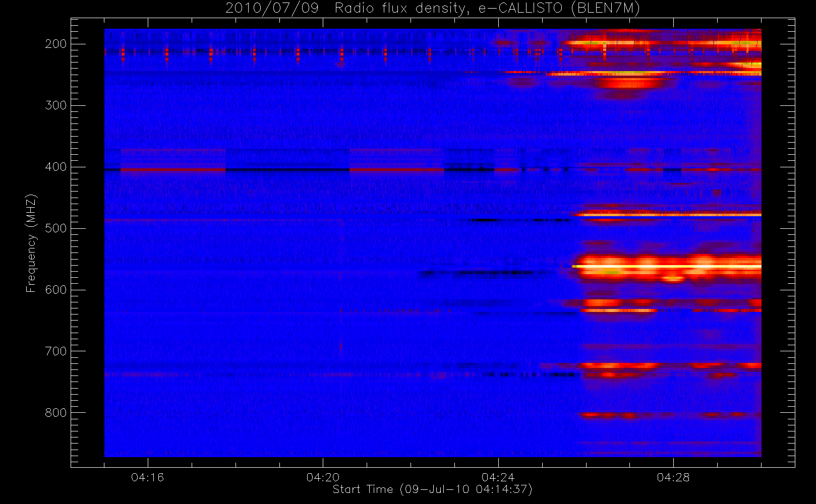Viewport: 816px width, 504px height.
Task: Select the 600 frequency axis label
Action: [x=56, y=290]
